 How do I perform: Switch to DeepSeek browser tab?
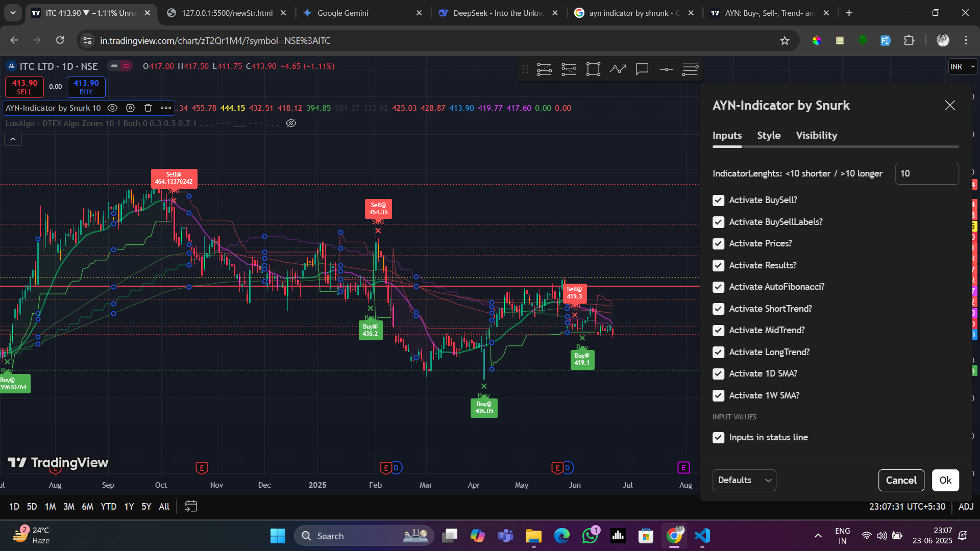(499, 13)
